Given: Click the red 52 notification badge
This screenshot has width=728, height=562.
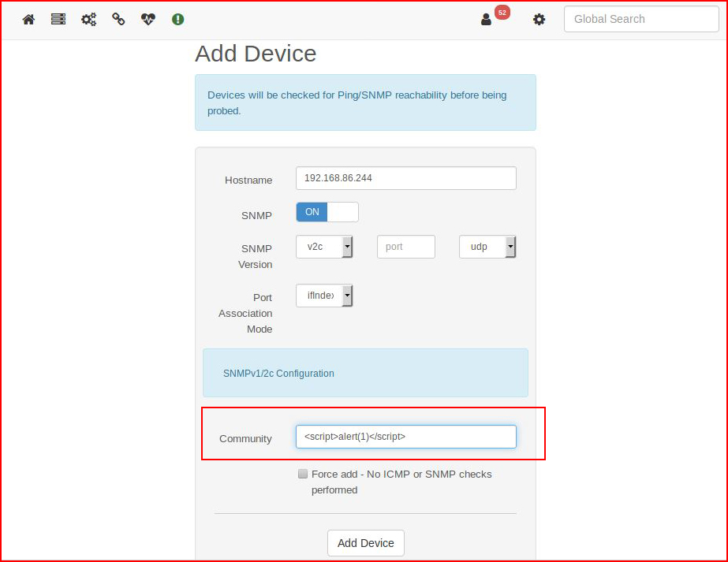Looking at the screenshot, I should tap(502, 13).
